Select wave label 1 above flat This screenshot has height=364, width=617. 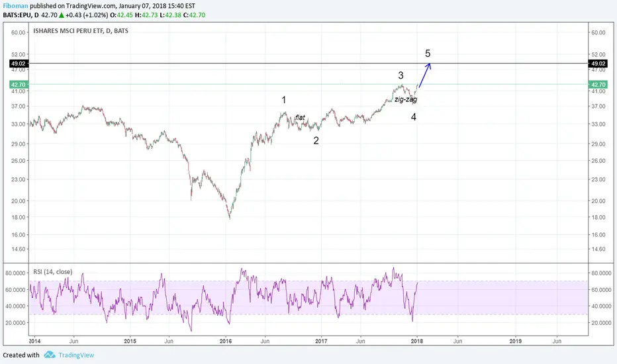coord(284,100)
